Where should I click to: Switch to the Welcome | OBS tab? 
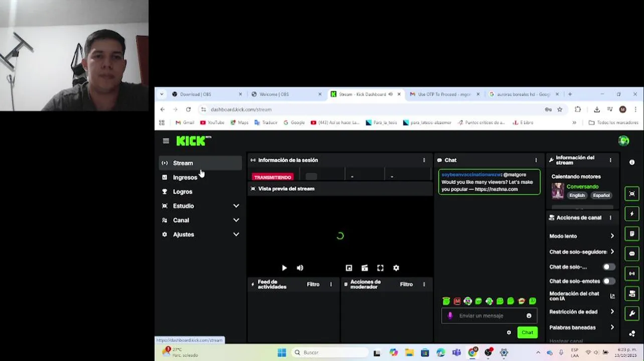[286, 94]
